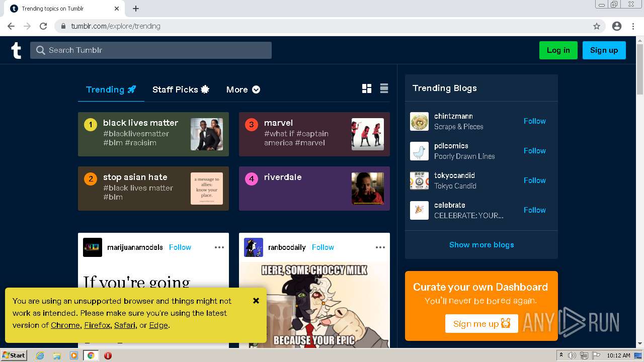644x362 pixels.
Task: Open Chrome three-dot menu
Action: tap(632, 26)
